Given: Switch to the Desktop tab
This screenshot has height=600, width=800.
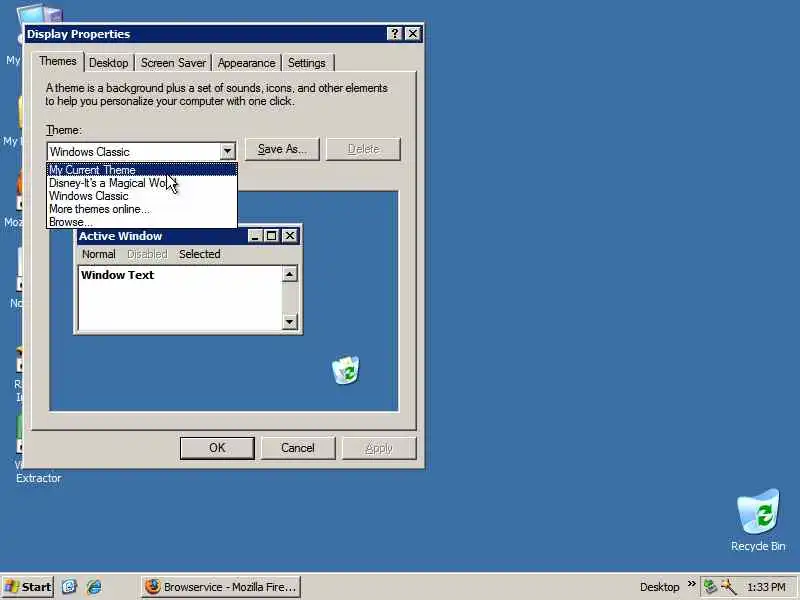Looking at the screenshot, I should [x=109, y=63].
